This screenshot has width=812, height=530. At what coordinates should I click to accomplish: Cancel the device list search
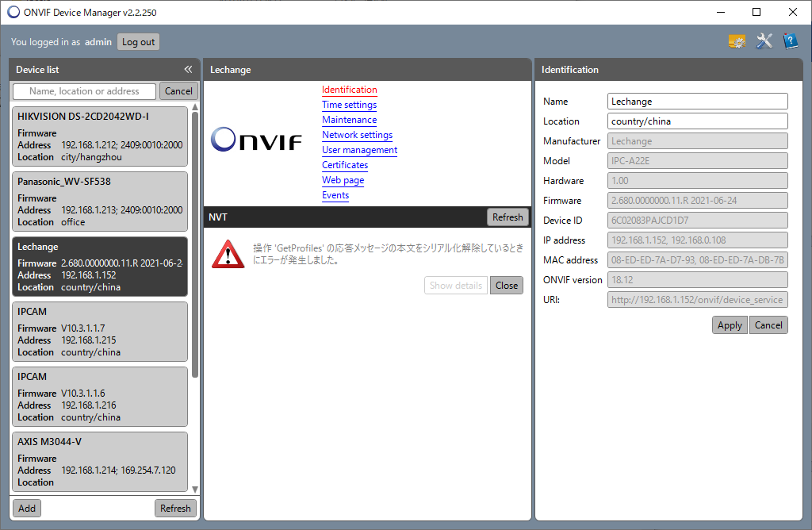coord(178,91)
